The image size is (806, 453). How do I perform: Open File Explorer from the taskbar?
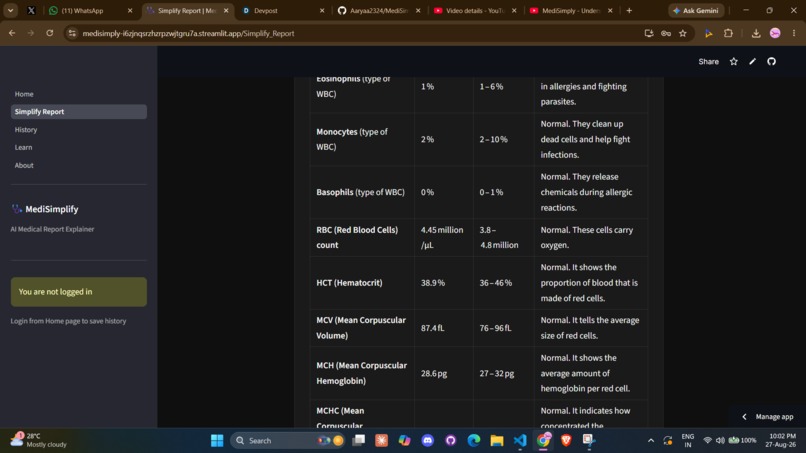point(497,440)
